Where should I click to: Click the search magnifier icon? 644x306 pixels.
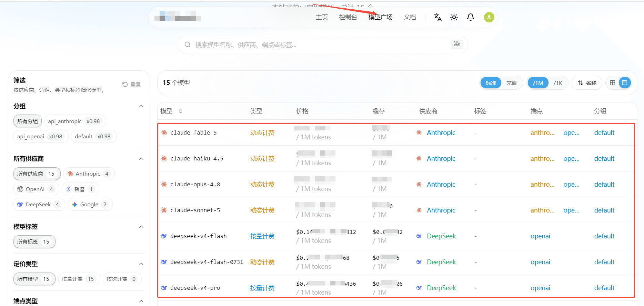188,45
